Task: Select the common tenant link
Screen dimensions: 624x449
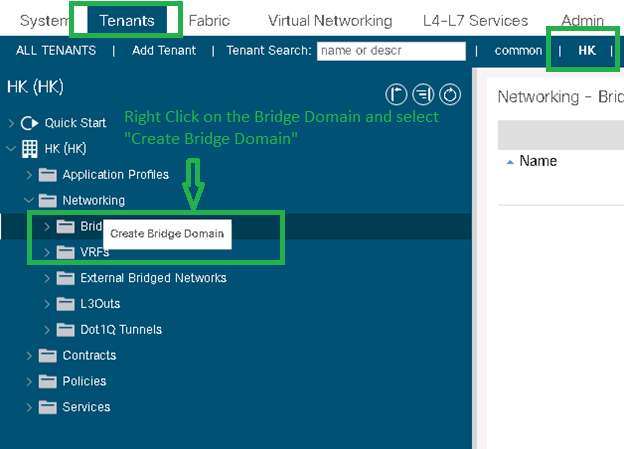Action: 518,51
